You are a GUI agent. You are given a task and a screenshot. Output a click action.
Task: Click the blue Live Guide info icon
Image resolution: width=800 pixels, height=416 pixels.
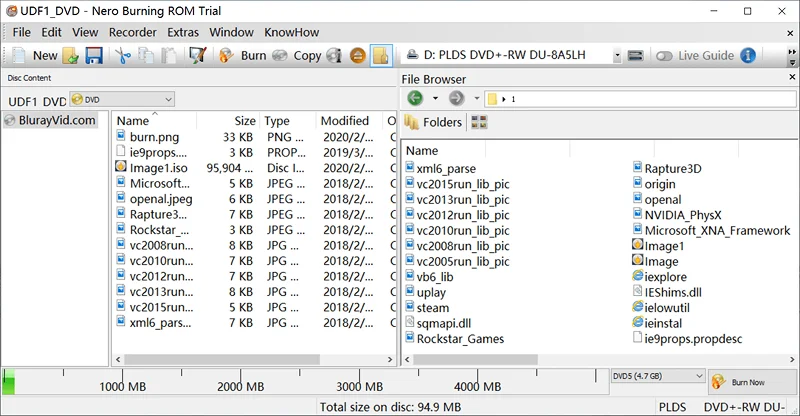[x=748, y=56]
